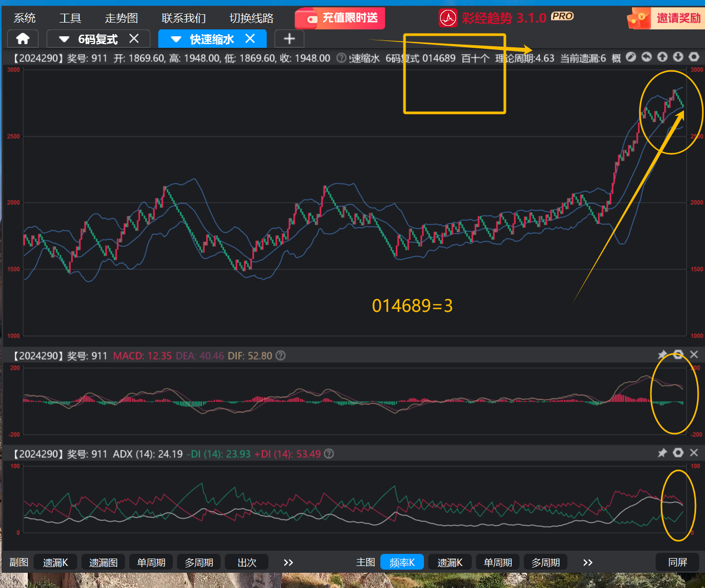
Task: Open main chart hexagon settings icon
Action: 694,57
